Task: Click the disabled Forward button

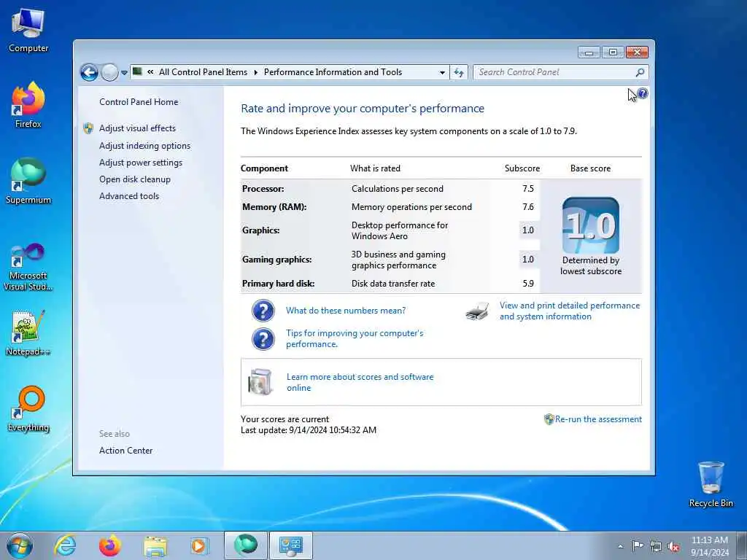Action: [109, 72]
